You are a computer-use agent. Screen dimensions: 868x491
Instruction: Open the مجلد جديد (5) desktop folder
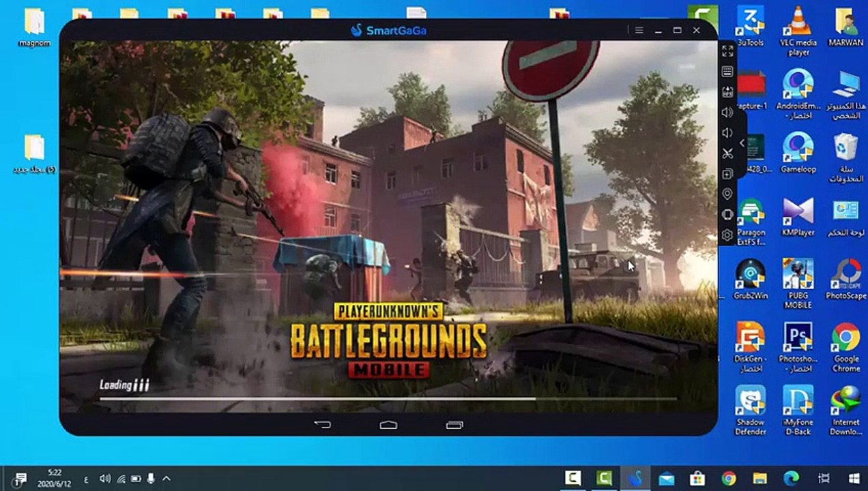(x=34, y=154)
